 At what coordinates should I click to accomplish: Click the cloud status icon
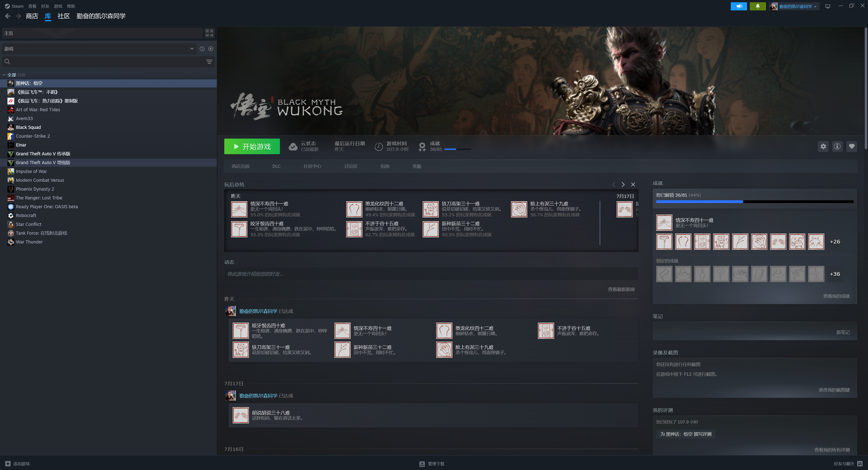tap(293, 146)
